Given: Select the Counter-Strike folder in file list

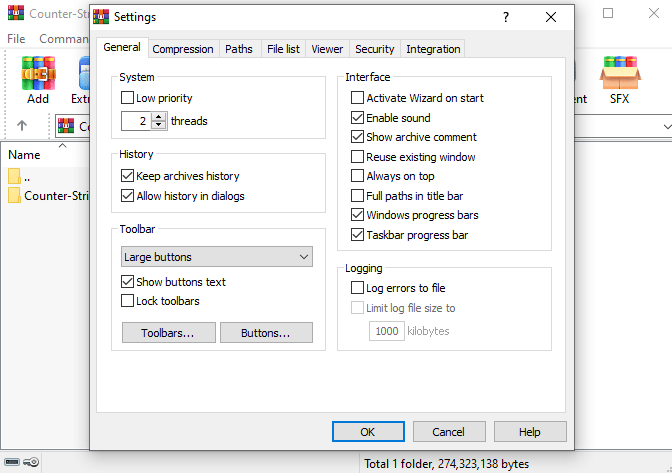Looking at the screenshot, I should (x=48, y=196).
